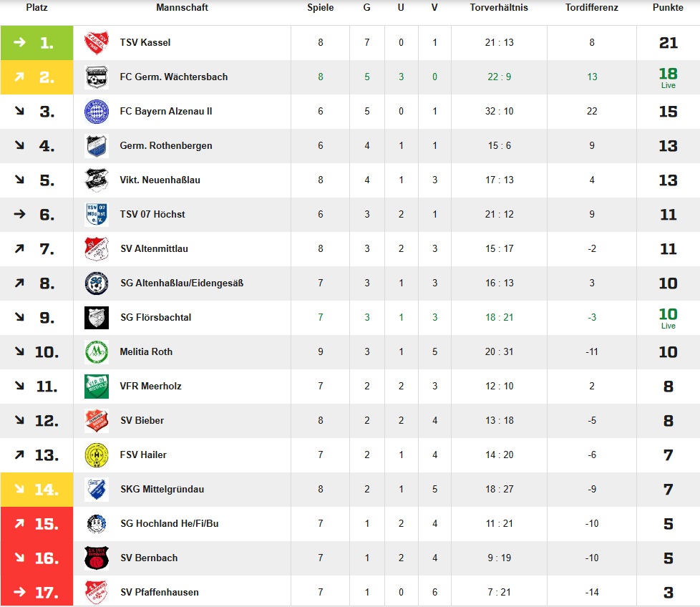Image resolution: width=700 pixels, height=607 pixels.
Task: Click the Tordifferenz column header
Action: click(x=591, y=8)
